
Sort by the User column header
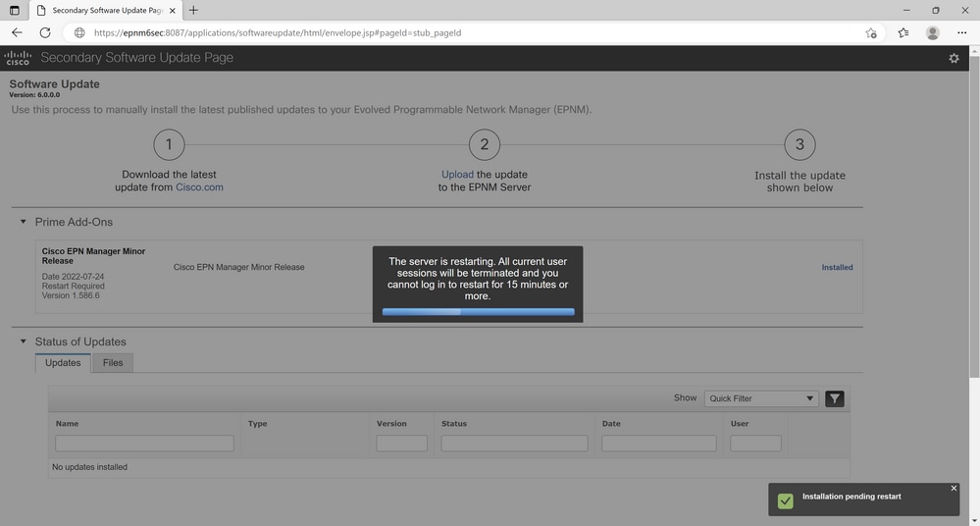coord(740,423)
